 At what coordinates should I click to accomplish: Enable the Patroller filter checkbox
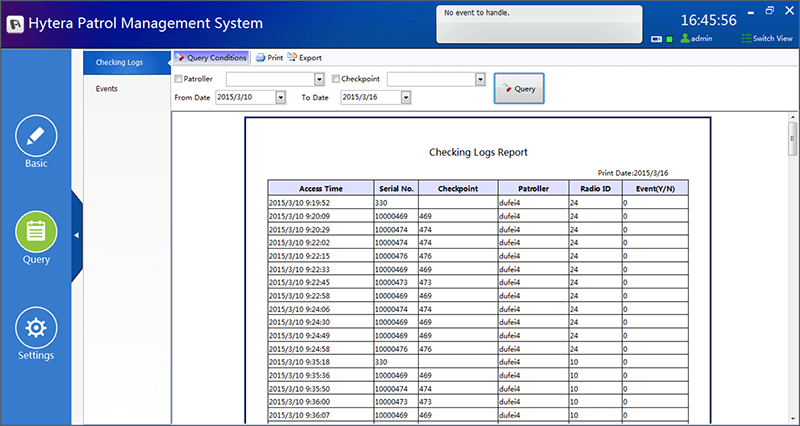tap(179, 79)
